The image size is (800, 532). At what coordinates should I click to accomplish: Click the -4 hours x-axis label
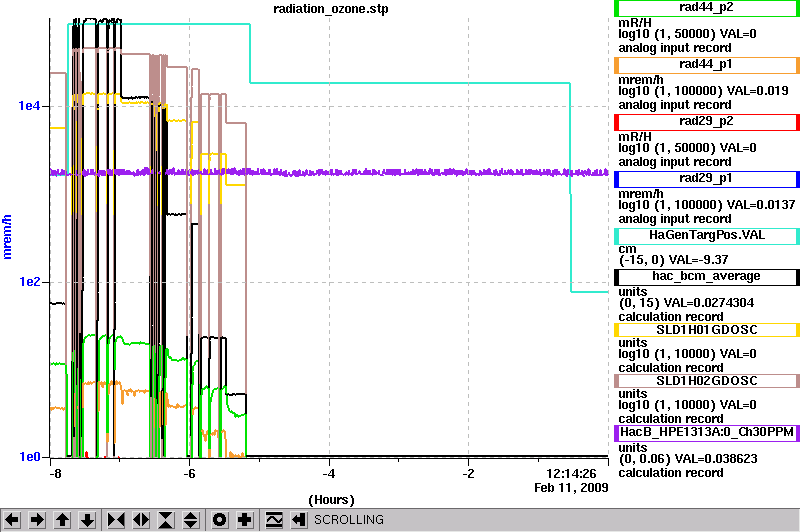(x=329, y=474)
